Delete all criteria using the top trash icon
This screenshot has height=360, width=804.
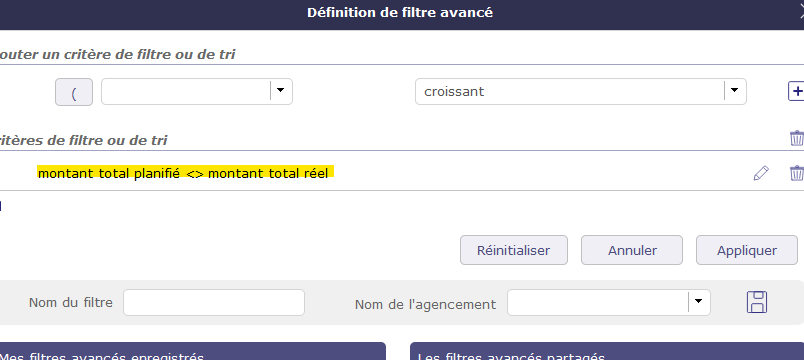(x=796, y=138)
